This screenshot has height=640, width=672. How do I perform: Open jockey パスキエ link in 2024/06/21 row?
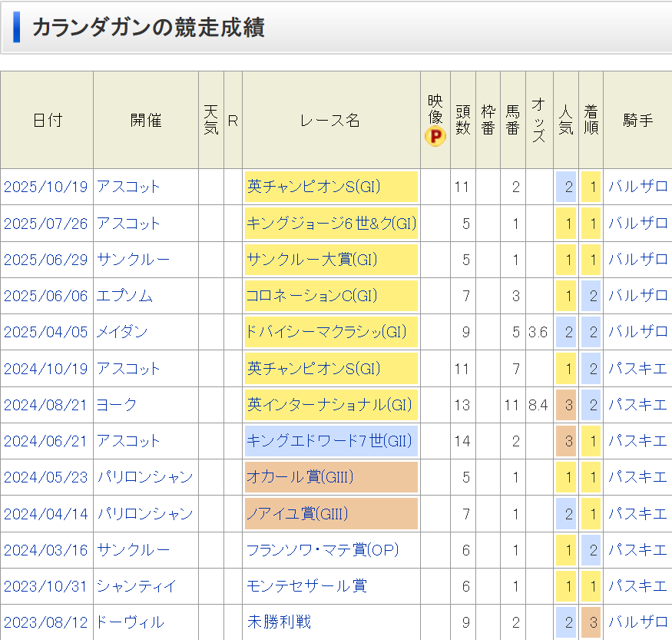[638, 441]
